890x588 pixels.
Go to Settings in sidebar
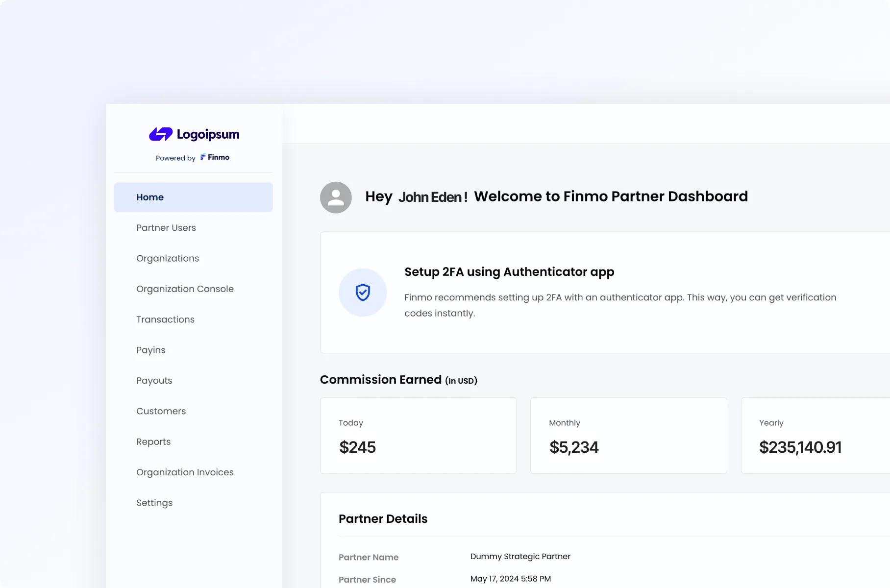[154, 503]
